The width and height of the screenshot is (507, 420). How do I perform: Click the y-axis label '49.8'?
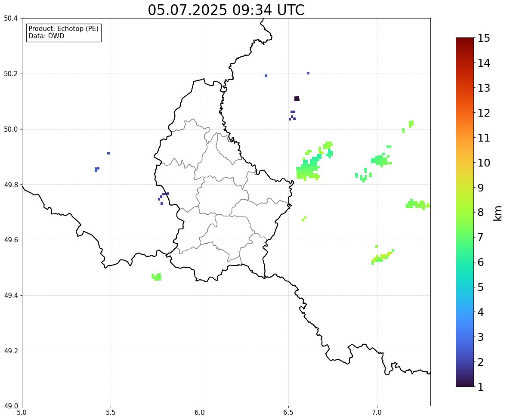[10, 185]
